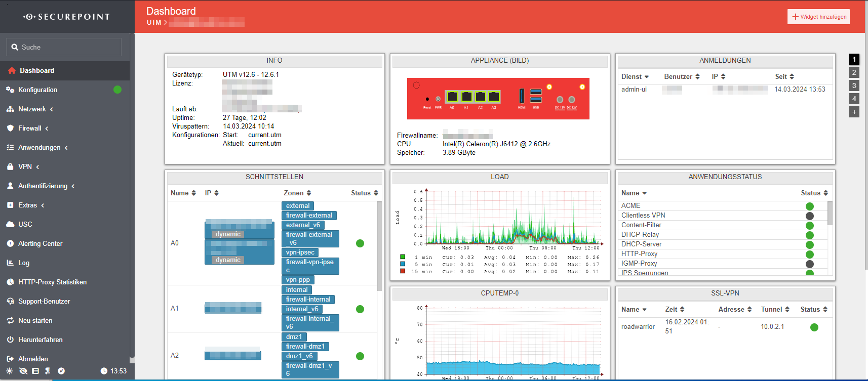Image resolution: width=868 pixels, height=381 pixels.
Task: Sort Anmeldungen by Dienst column
Action: (635, 76)
